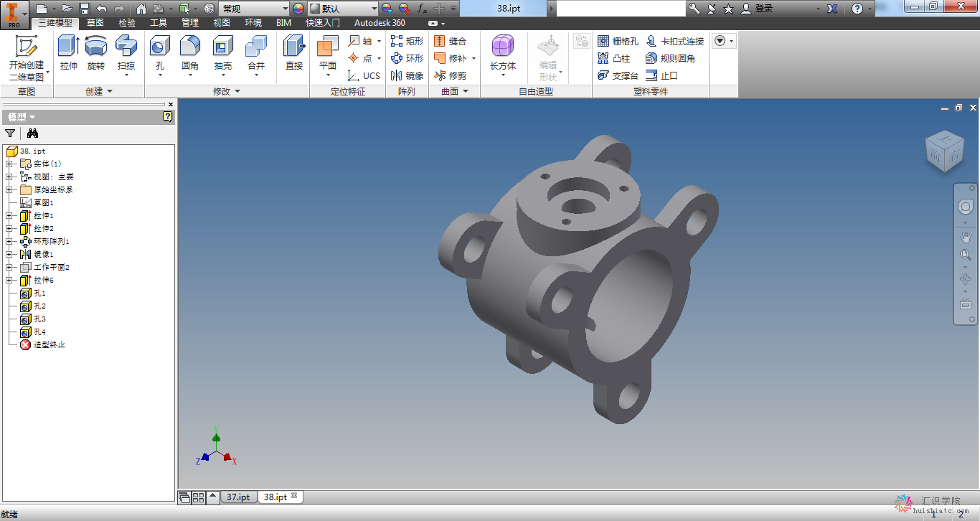The width and height of the screenshot is (980, 521).
Task: Select 草图1 in the model tree
Action: 37,202
